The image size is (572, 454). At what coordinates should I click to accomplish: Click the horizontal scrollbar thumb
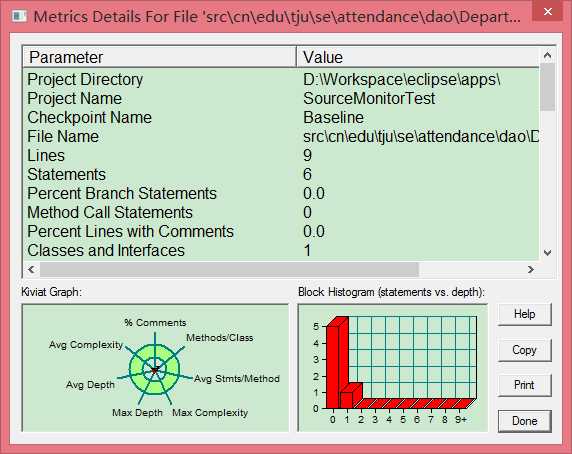click(229, 269)
